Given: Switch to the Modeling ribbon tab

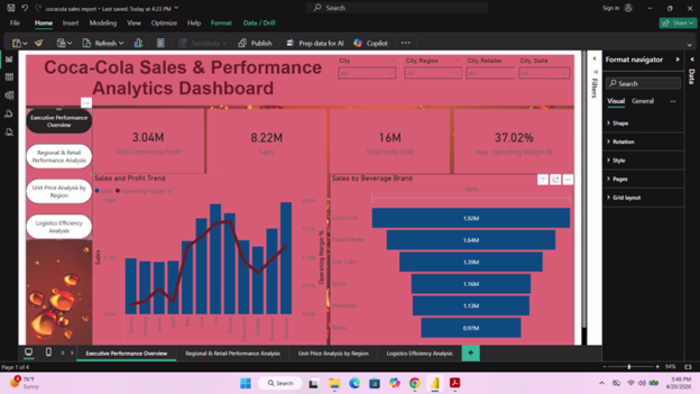Looking at the screenshot, I should 103,23.
